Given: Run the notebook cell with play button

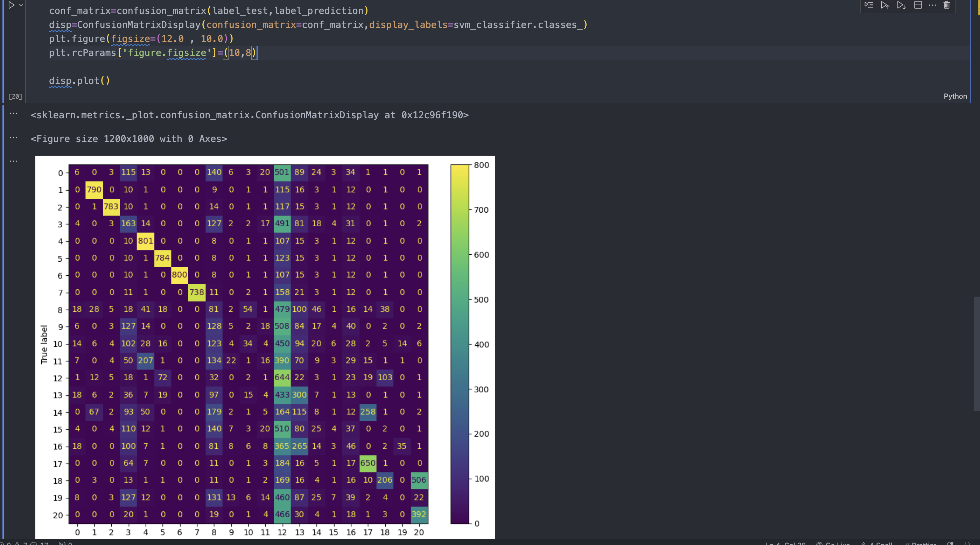Looking at the screenshot, I should coord(12,5).
